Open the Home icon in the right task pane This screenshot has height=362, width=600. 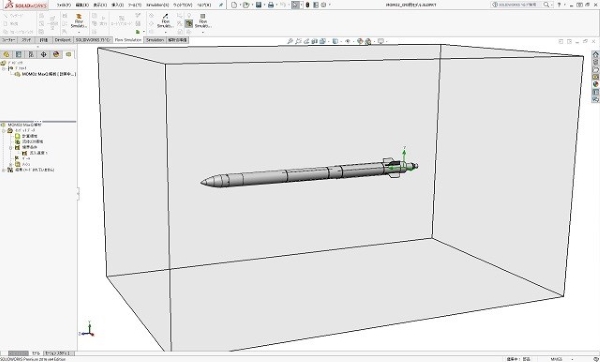595,55
